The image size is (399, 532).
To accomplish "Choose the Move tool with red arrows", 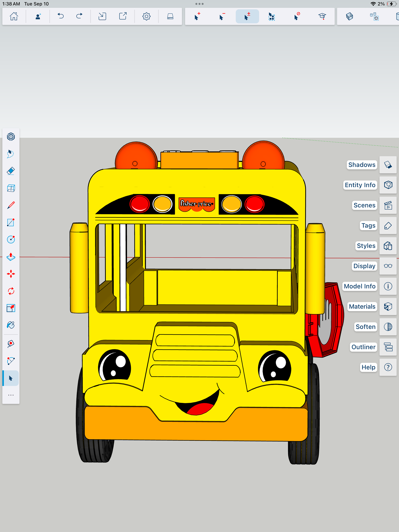I will coord(11,274).
